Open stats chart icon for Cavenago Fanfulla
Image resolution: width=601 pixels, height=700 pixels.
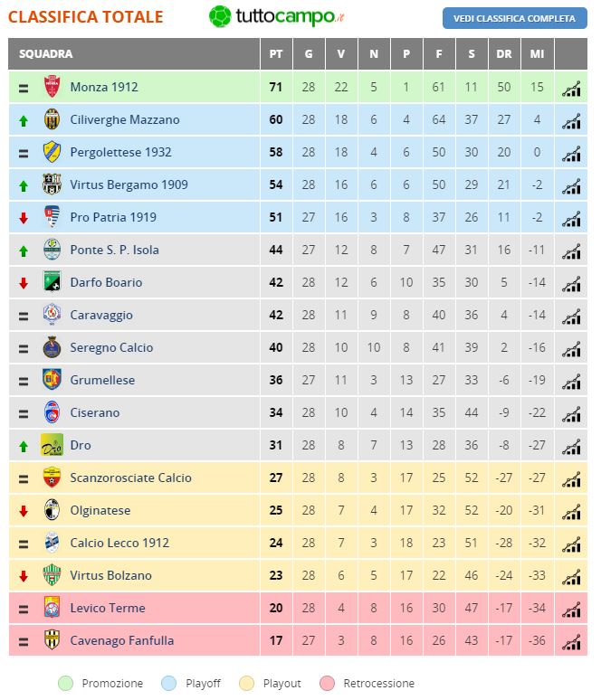point(570,641)
